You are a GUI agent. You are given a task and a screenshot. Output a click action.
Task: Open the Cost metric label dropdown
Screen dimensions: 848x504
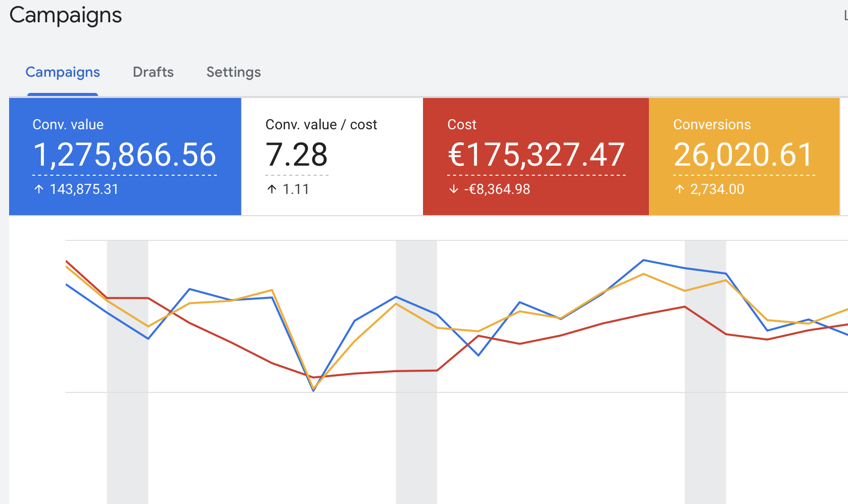(x=462, y=125)
